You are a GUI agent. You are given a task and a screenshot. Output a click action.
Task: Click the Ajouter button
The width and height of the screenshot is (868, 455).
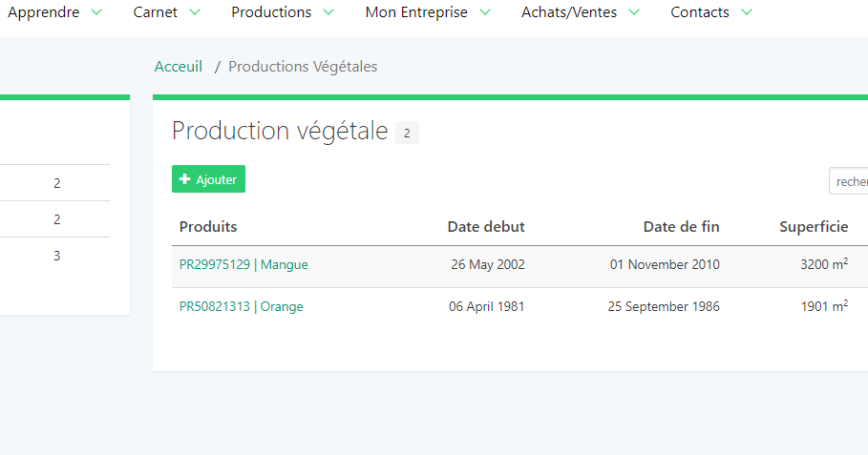coord(209,179)
